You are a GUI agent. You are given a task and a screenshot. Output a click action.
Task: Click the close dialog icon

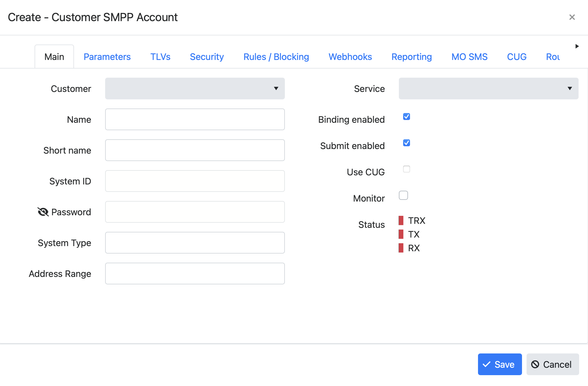(x=572, y=17)
